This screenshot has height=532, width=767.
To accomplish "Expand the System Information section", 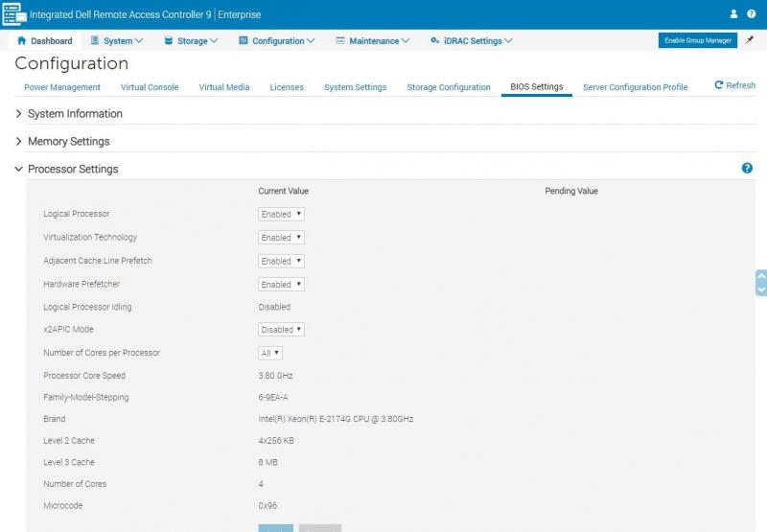I will point(69,113).
